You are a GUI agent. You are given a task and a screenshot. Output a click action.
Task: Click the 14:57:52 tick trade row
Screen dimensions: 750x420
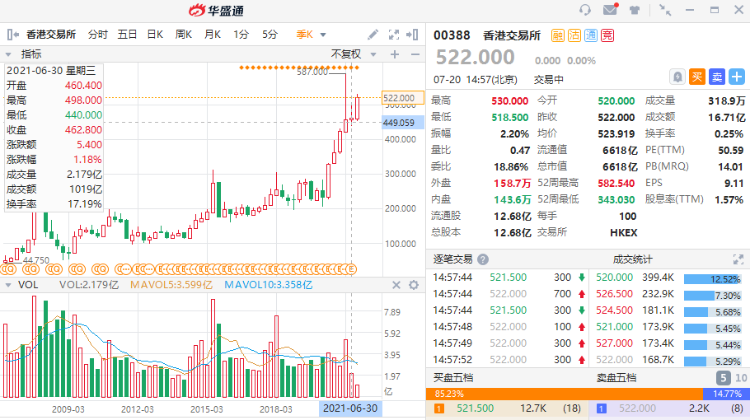(508, 360)
